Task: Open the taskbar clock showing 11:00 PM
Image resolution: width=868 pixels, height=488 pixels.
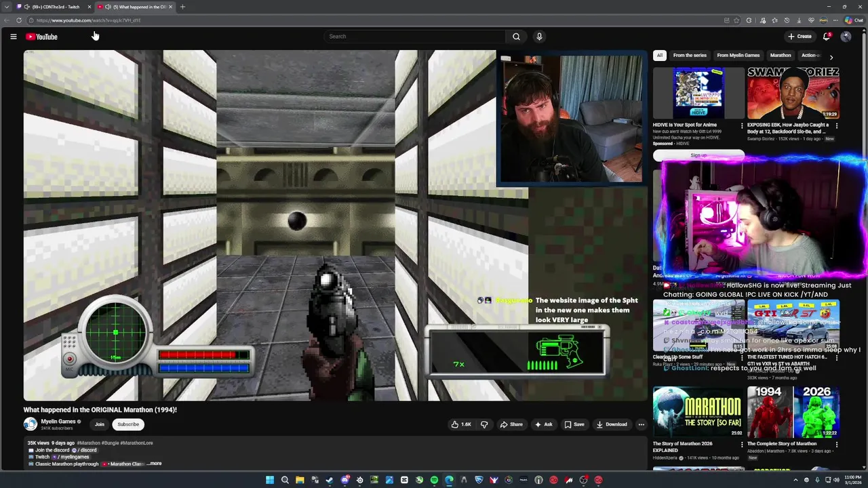Action: coord(853,480)
